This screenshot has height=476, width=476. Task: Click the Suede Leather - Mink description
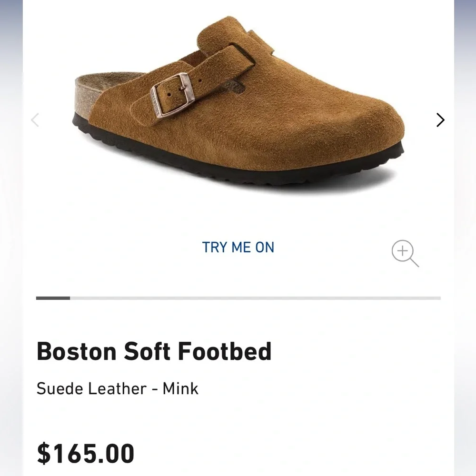click(x=117, y=388)
